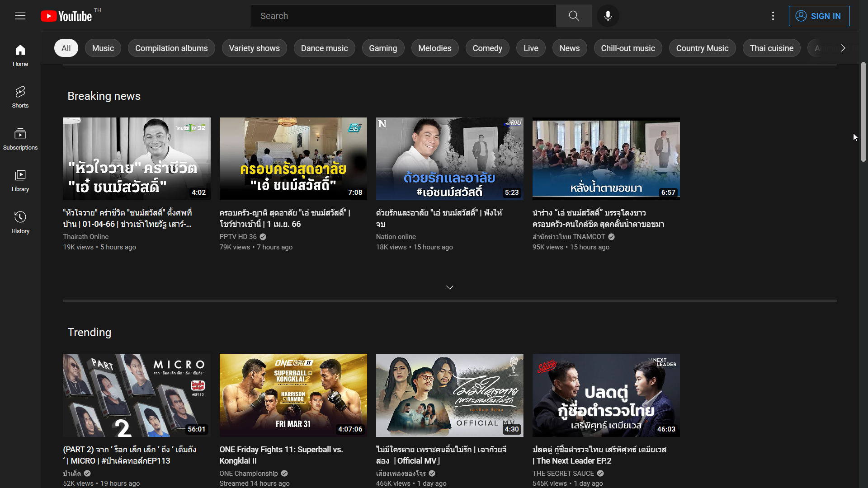Viewport: 868px width, 488px height.
Task: Open The Next Leader EP.2 video title
Action: tap(599, 455)
